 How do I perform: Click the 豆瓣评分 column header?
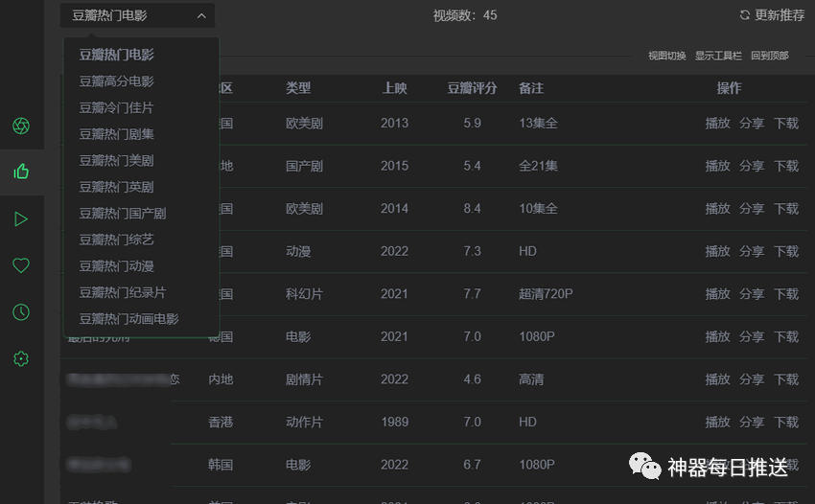pyautogui.click(x=472, y=88)
